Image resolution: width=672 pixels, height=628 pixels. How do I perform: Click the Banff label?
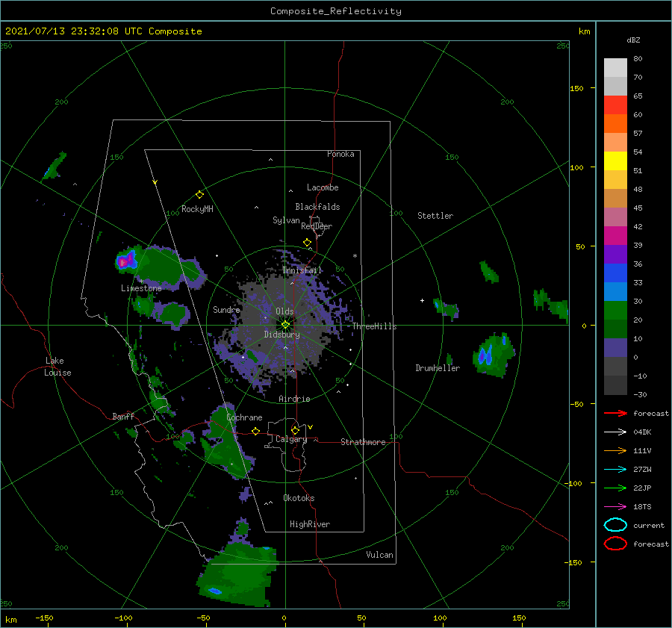pyautogui.click(x=123, y=416)
